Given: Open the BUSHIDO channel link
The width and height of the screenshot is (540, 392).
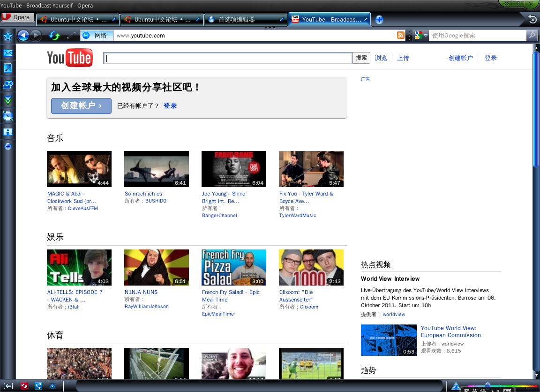Looking at the screenshot, I should [x=156, y=201].
